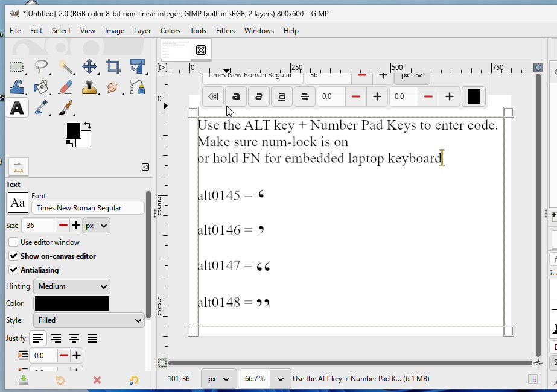Toggle the Antialiasing checkbox
The width and height of the screenshot is (557, 392).
[13, 270]
